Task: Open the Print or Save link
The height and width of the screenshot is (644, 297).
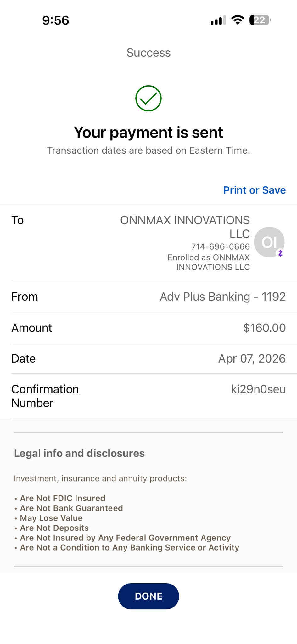Action: coord(254,190)
